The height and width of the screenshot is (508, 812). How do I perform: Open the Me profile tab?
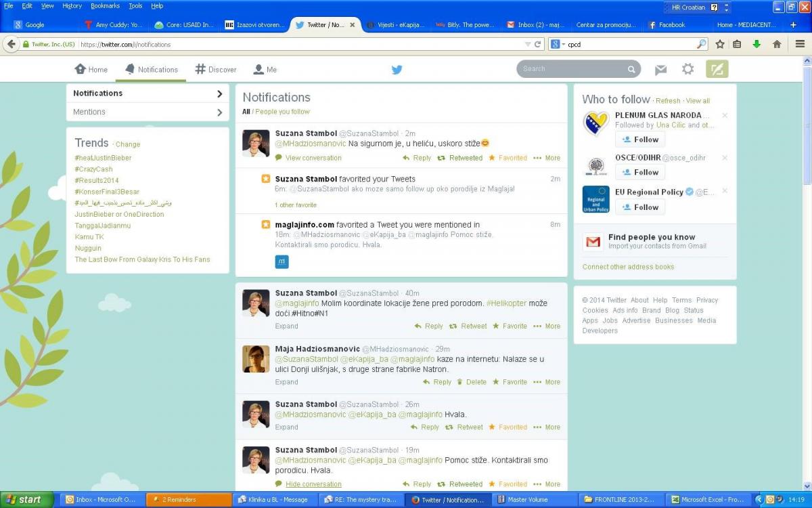265,69
